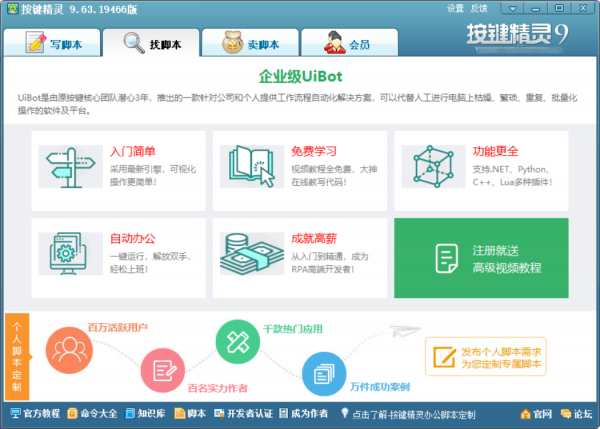Click the signpost icon beside 入门简单
Viewport: 600px width, 429px height.
70,166
